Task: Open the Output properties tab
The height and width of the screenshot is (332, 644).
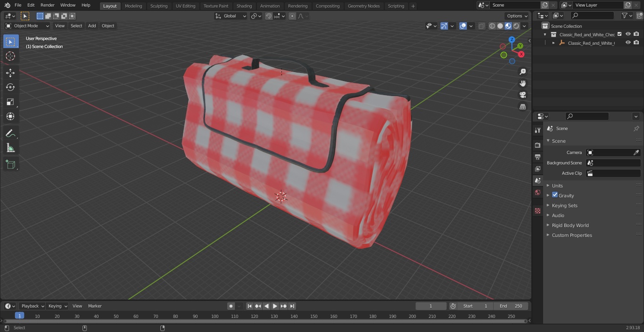Action: coord(537,157)
